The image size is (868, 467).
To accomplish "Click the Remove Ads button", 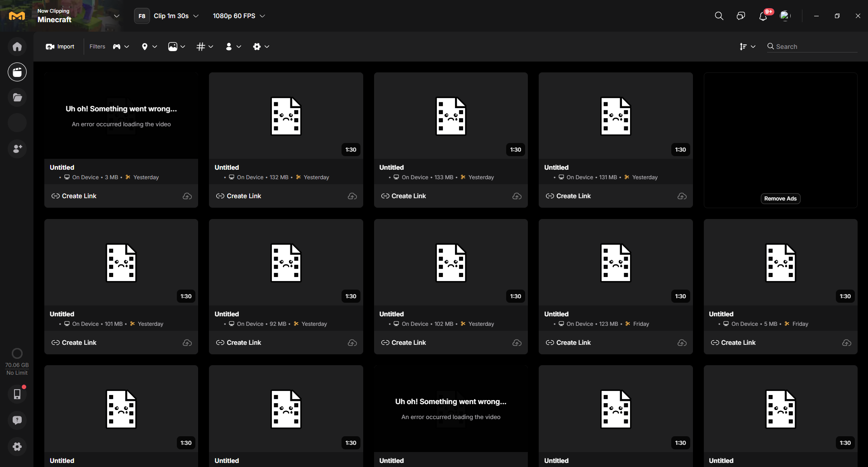I will 780,199.
